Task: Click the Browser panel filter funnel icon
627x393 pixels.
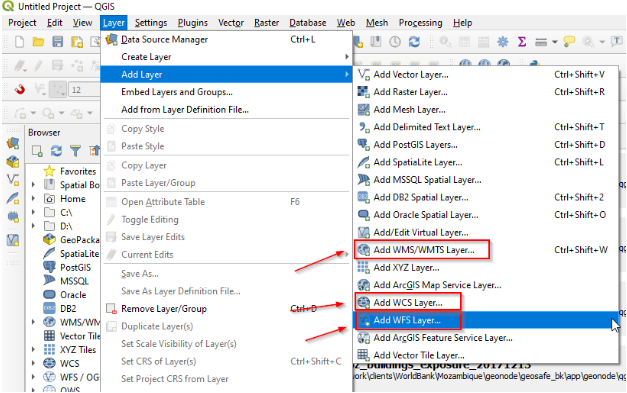Action: (x=75, y=151)
